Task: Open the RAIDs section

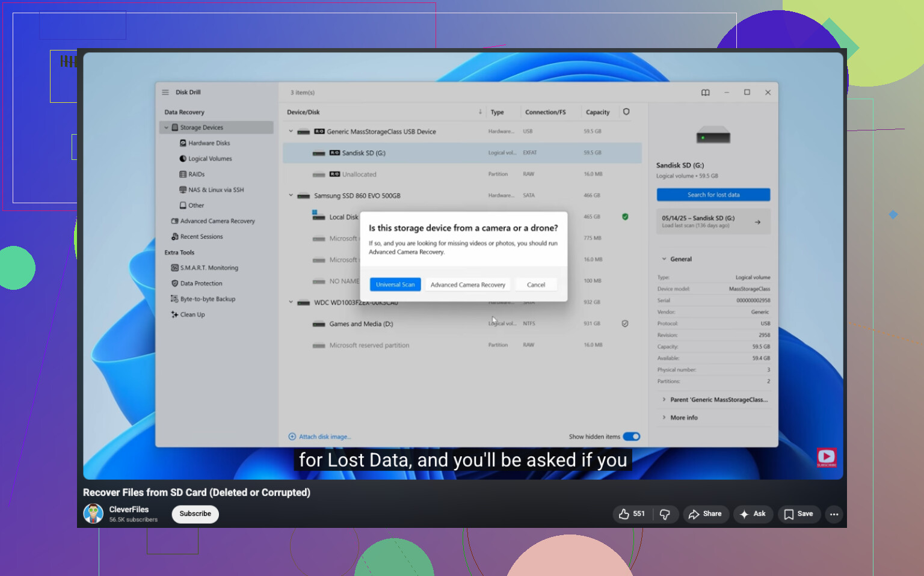Action: 192,174
